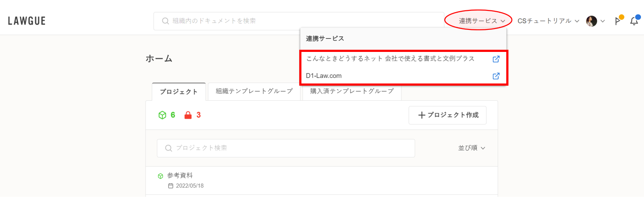Click the プロジェクト作成 button
Viewport: 644px width, 202px height.
click(x=447, y=115)
